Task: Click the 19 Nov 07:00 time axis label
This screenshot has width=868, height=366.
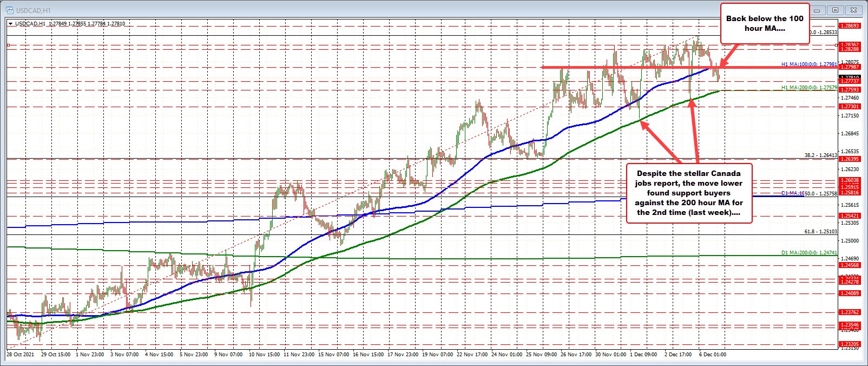Action: 437,354
